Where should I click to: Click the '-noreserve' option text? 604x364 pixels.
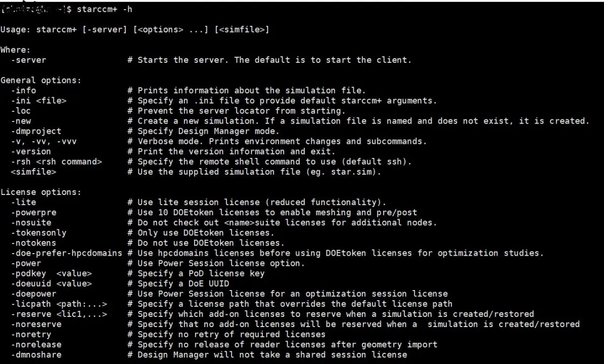point(36,325)
